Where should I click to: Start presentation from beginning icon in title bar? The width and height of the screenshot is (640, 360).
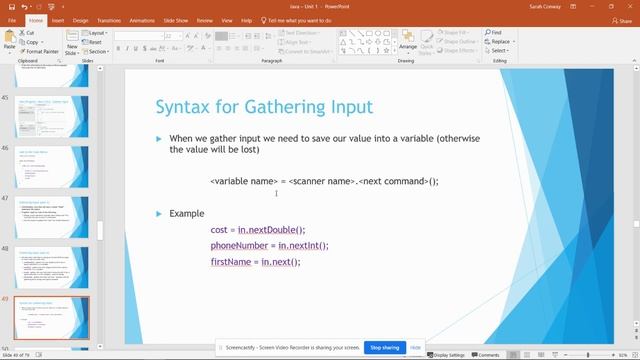pos(51,7)
